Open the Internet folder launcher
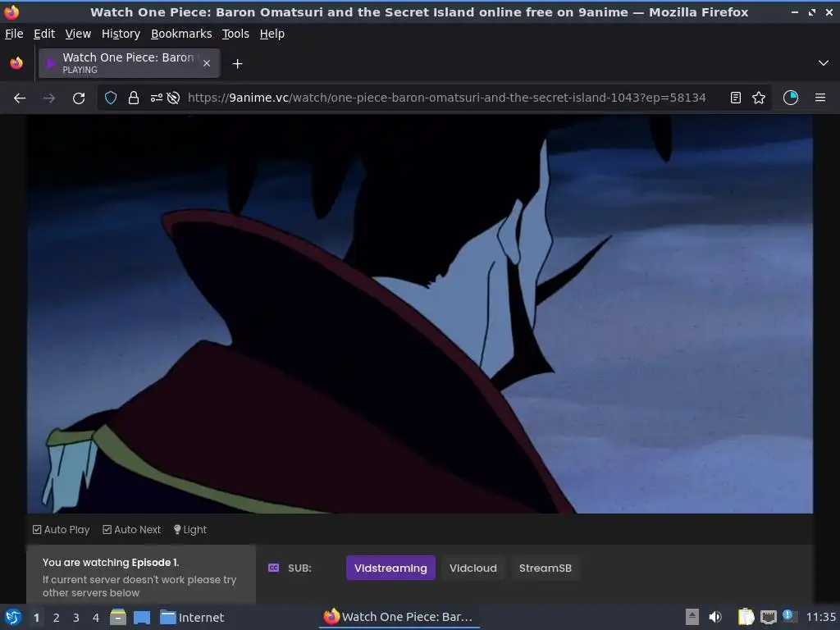 (192, 618)
